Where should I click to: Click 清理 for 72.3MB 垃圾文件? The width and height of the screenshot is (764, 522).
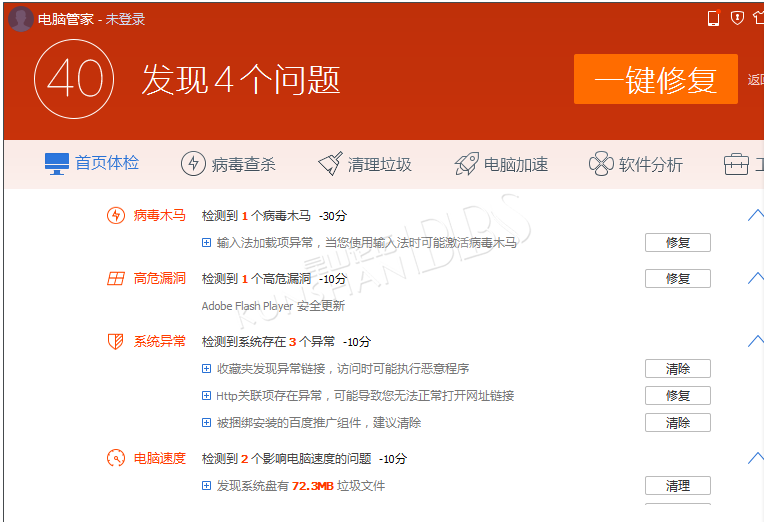coord(678,485)
